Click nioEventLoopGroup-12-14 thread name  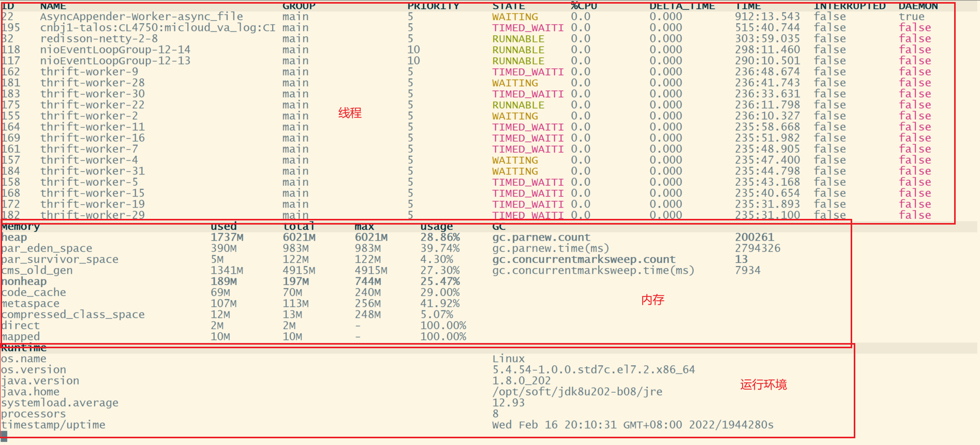coord(115,50)
